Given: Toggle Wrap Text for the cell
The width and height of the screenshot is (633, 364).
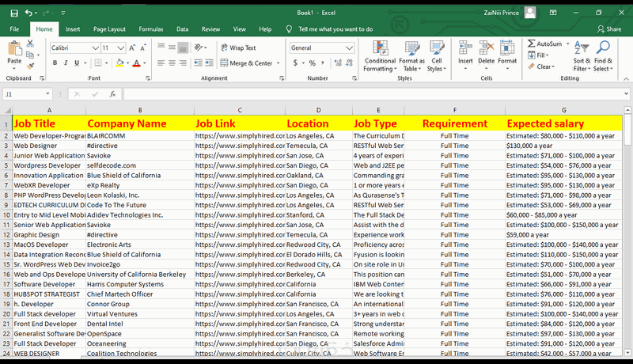Looking at the screenshot, I should click(x=238, y=47).
